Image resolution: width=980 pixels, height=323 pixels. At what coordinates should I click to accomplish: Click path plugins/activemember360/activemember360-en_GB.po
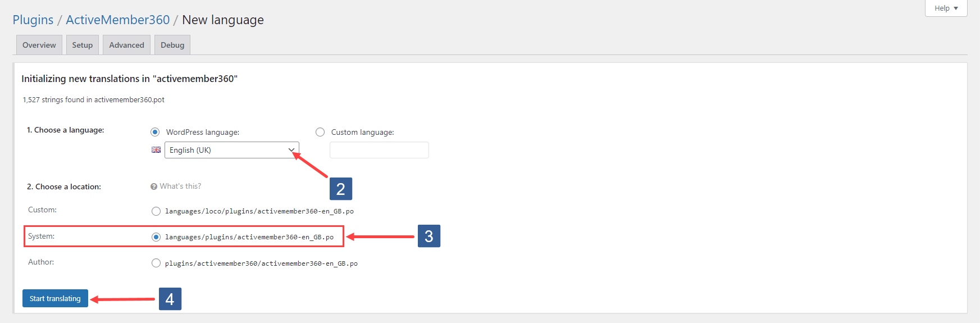[261, 263]
